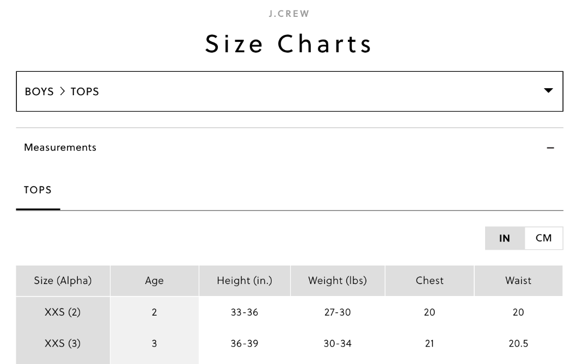
Task: Click the Age column header
Action: pyautogui.click(x=154, y=281)
